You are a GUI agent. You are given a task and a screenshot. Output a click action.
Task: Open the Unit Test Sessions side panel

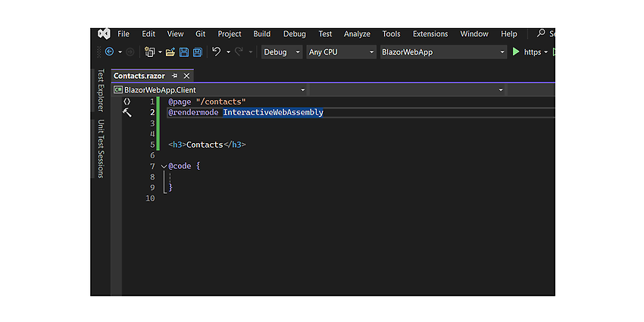101,148
